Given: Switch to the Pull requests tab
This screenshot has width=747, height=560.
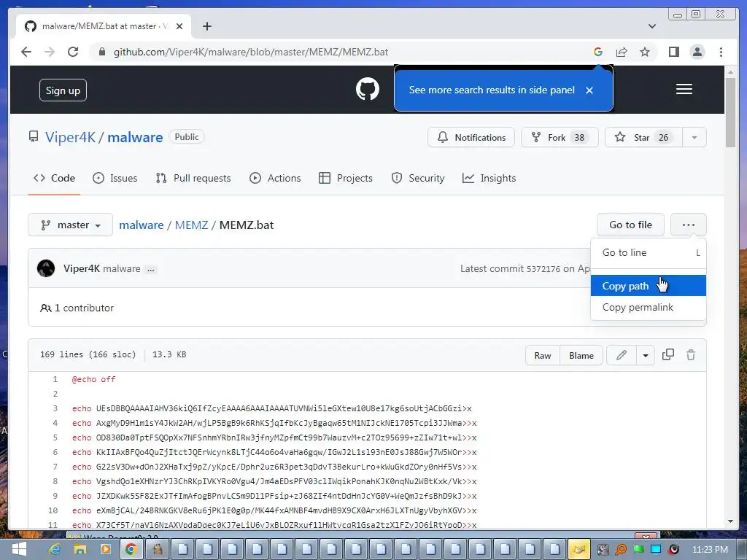Looking at the screenshot, I should (x=193, y=178).
